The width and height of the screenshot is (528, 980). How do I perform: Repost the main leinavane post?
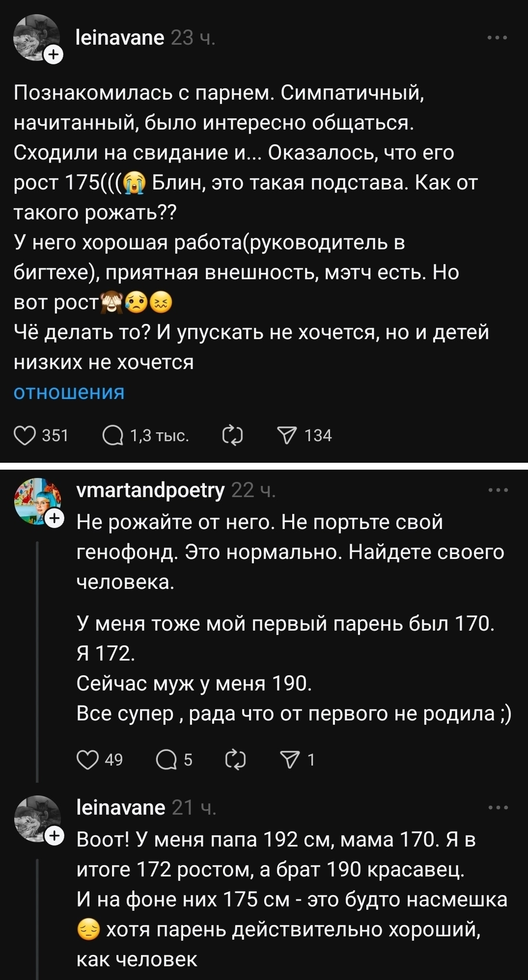point(232,435)
